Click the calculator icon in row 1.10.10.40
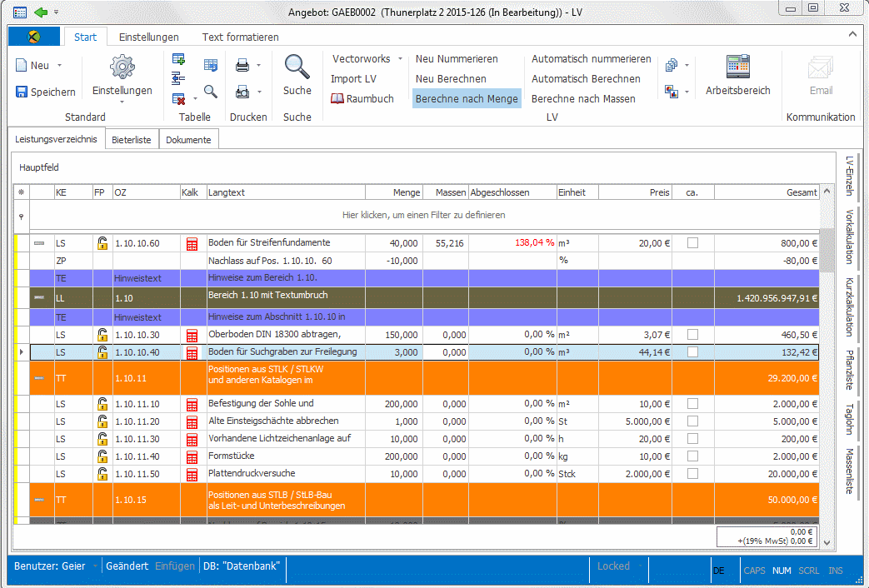Image resolution: width=869 pixels, height=588 pixels. tap(192, 353)
